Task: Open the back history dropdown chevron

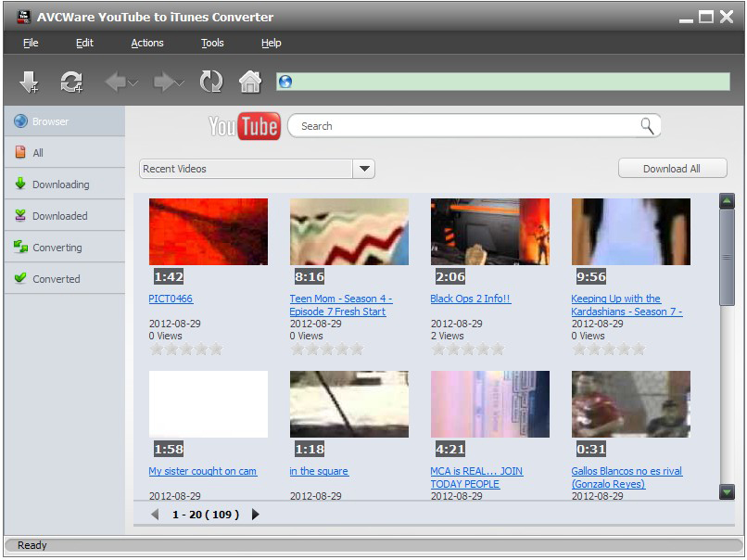Action: point(133,83)
